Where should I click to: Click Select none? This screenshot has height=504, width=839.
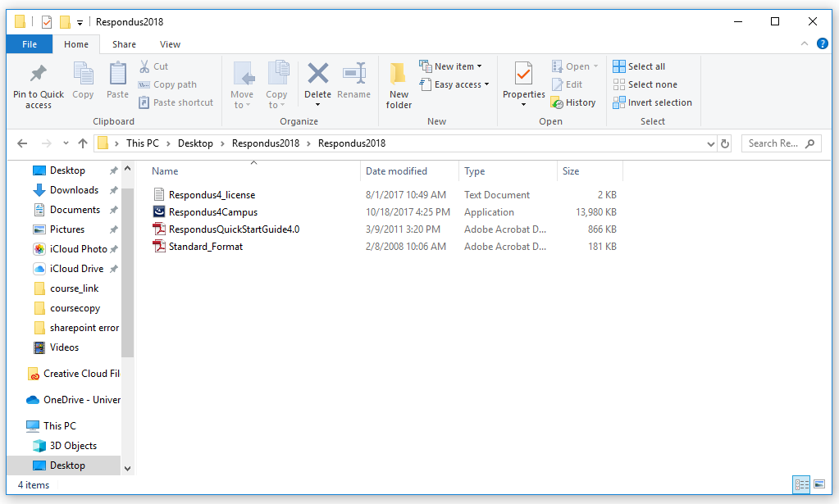(645, 84)
